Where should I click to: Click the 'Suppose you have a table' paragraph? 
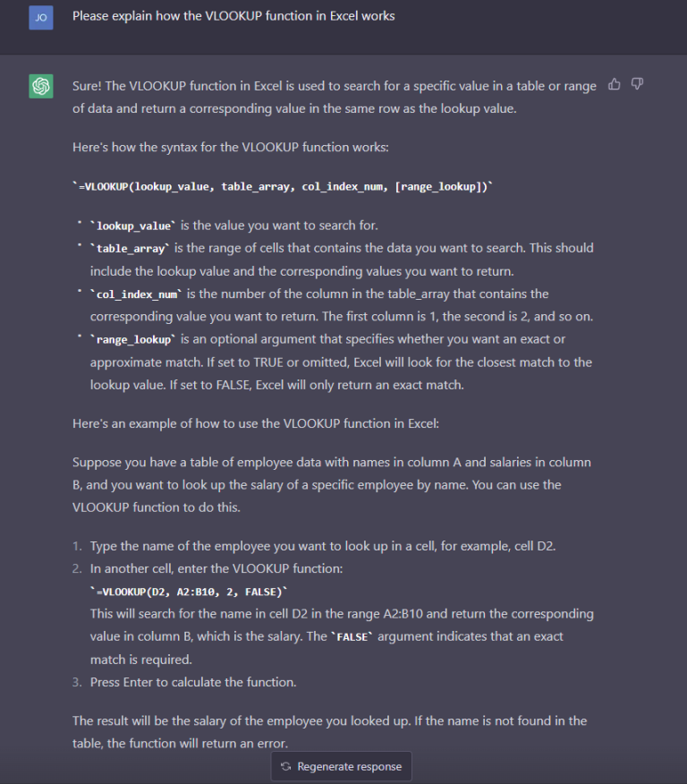[x=331, y=484]
